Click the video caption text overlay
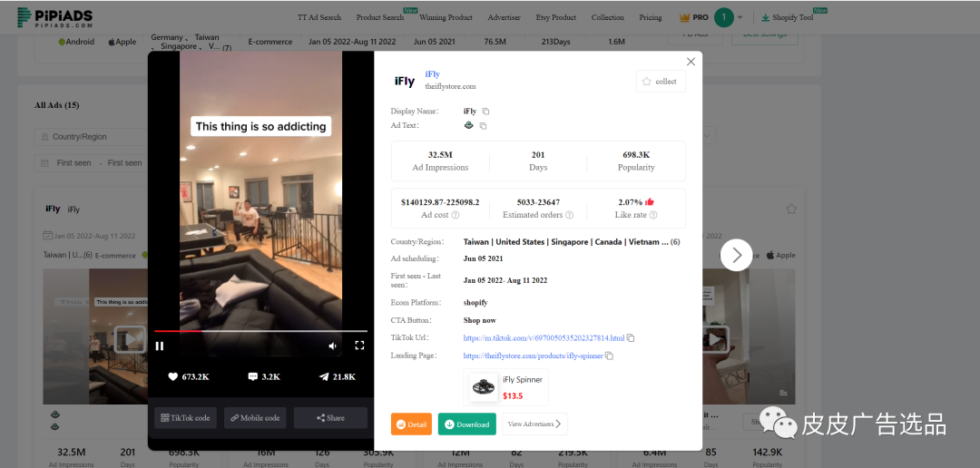 [x=260, y=126]
